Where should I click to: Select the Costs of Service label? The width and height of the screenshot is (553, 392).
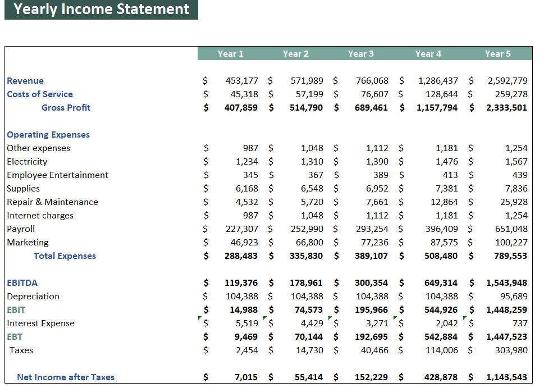pyautogui.click(x=39, y=94)
